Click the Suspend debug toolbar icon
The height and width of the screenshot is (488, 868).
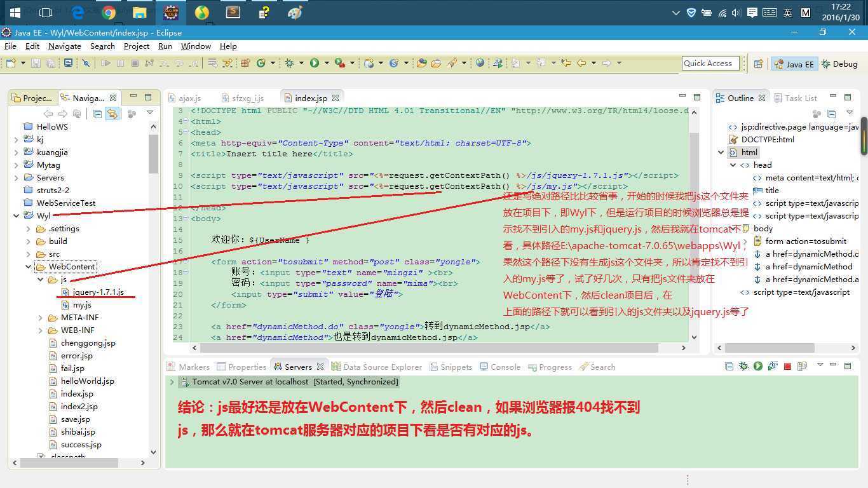tap(120, 63)
